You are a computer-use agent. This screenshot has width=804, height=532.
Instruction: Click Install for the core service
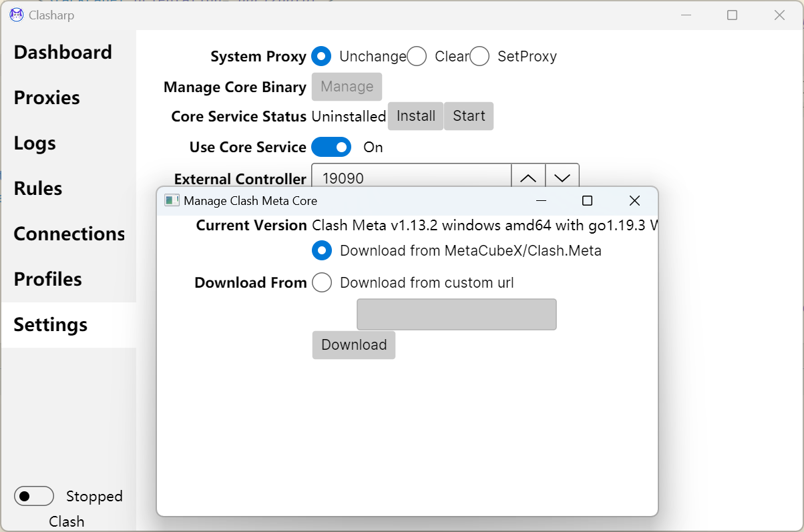coord(415,116)
